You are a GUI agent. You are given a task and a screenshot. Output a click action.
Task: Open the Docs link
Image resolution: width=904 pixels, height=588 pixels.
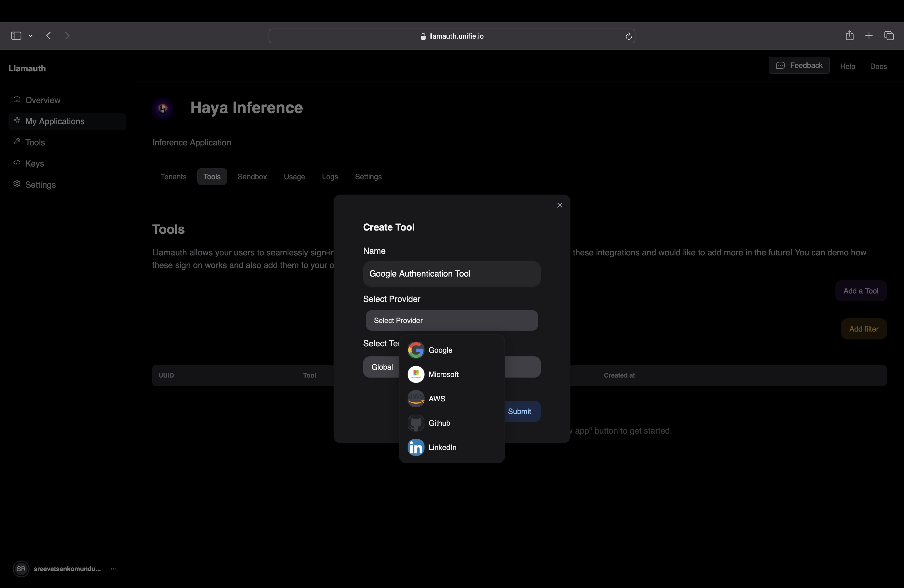click(x=878, y=66)
